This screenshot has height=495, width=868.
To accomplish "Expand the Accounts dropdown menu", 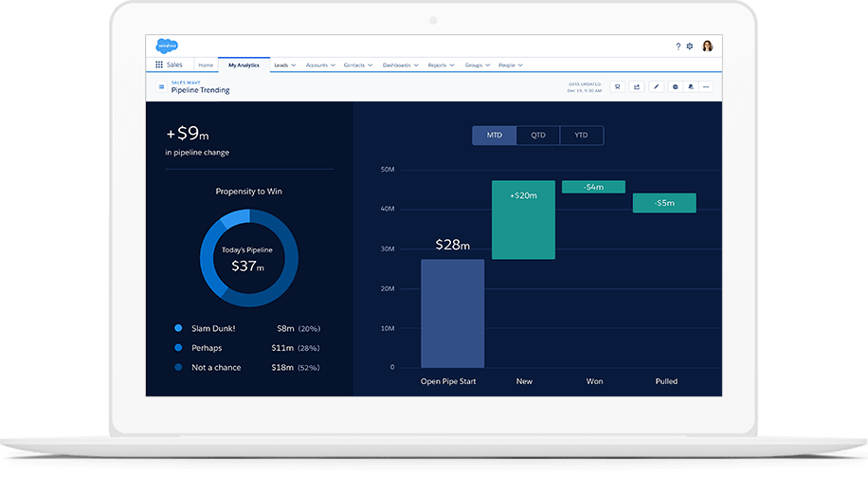I will (320, 65).
